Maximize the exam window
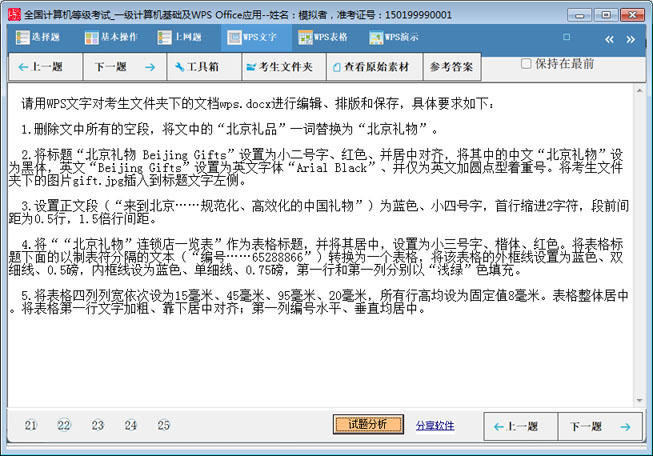 (x=606, y=15)
